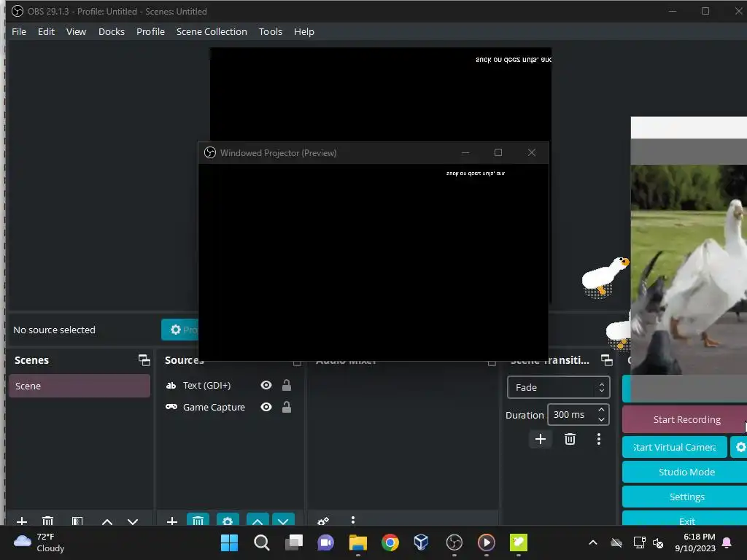Click the Exit button
Image resolution: width=747 pixels, height=560 pixels.
click(x=686, y=519)
